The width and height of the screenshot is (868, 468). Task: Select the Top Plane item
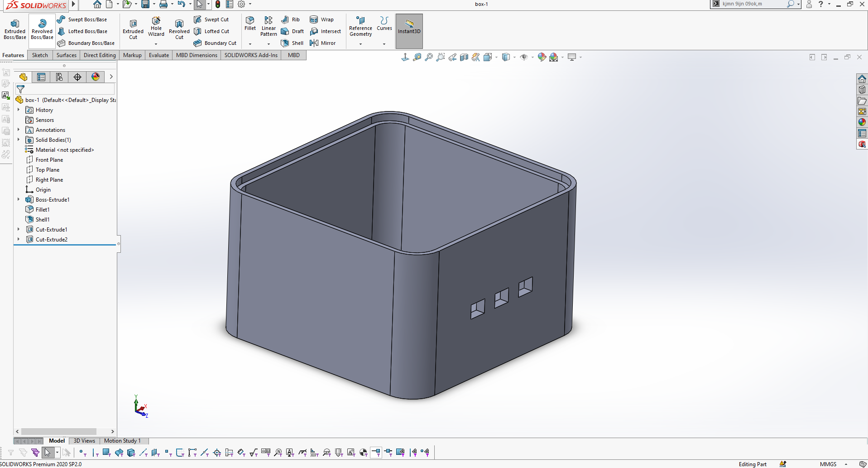tap(48, 170)
